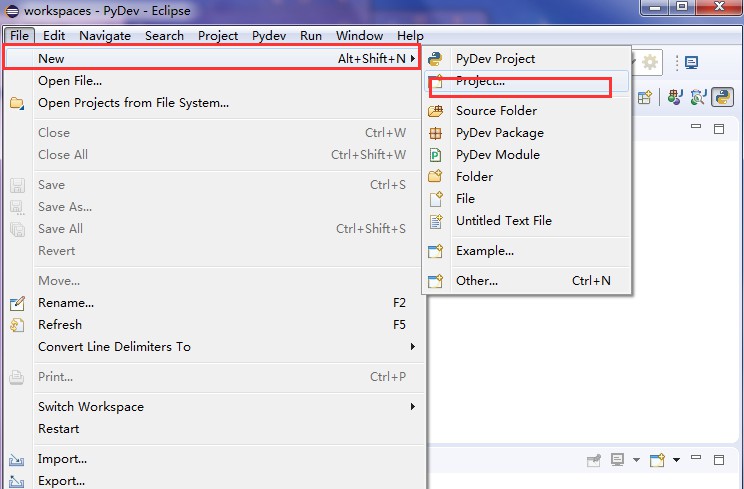The height and width of the screenshot is (489, 744).
Task: Minimize the Eclipse window
Action: [x=655, y=8]
